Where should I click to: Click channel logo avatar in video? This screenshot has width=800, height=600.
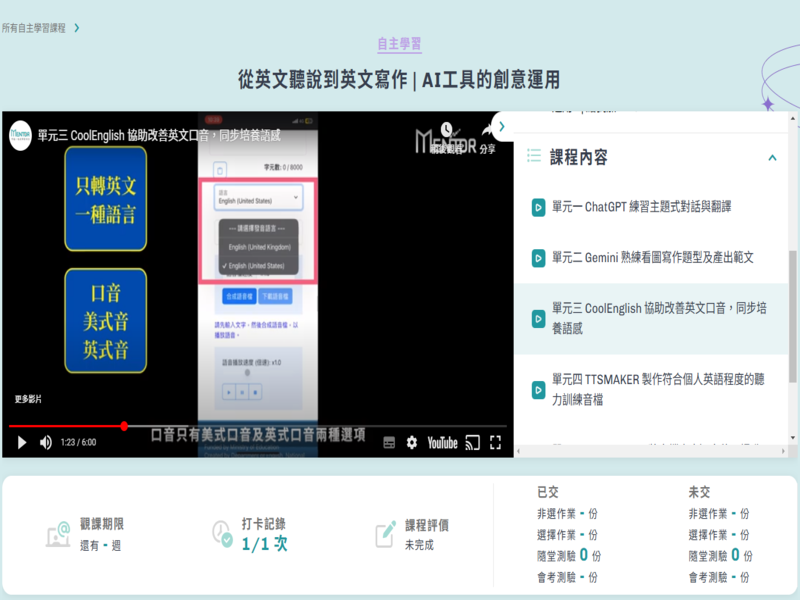20,133
